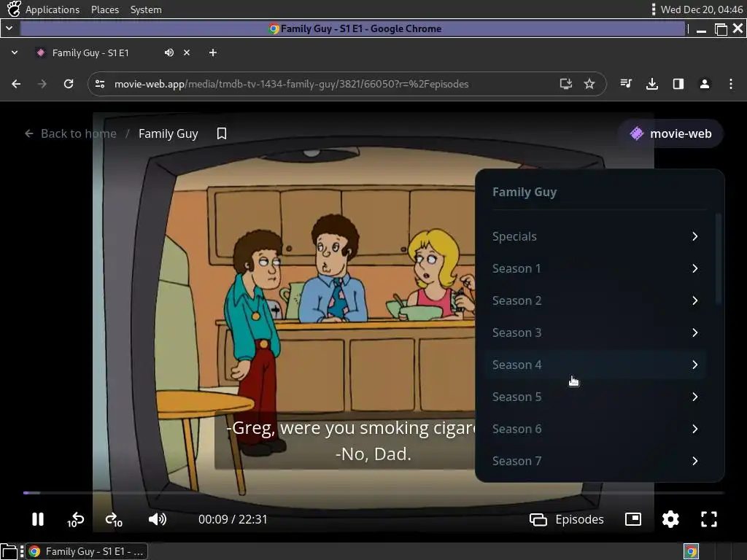
Task: Expand Season 4 episodes
Action: [x=595, y=365]
